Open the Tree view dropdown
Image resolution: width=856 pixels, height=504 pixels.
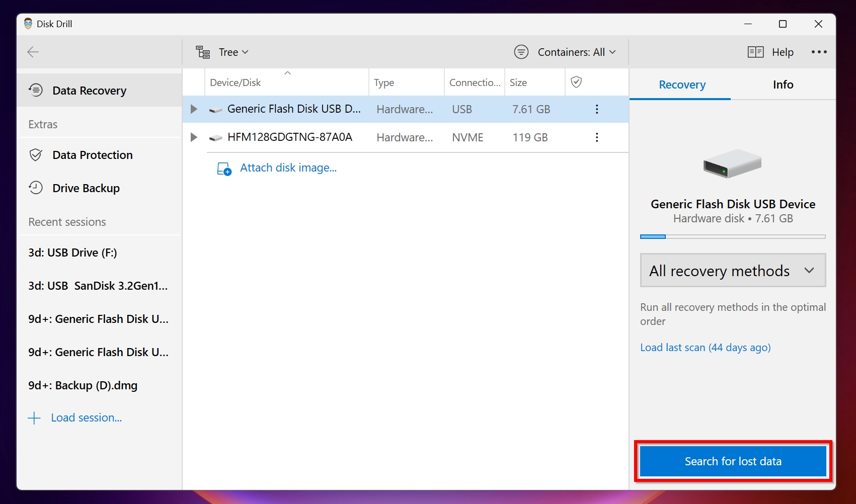[234, 52]
